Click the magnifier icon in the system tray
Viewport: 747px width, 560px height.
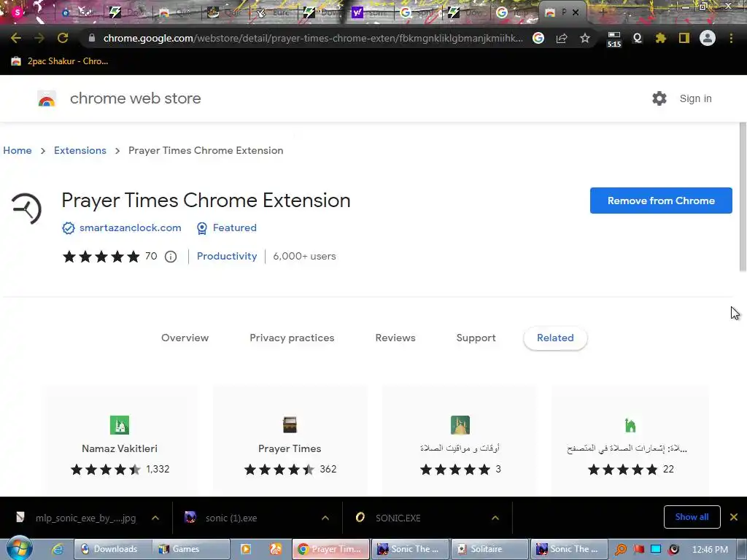[620, 550]
